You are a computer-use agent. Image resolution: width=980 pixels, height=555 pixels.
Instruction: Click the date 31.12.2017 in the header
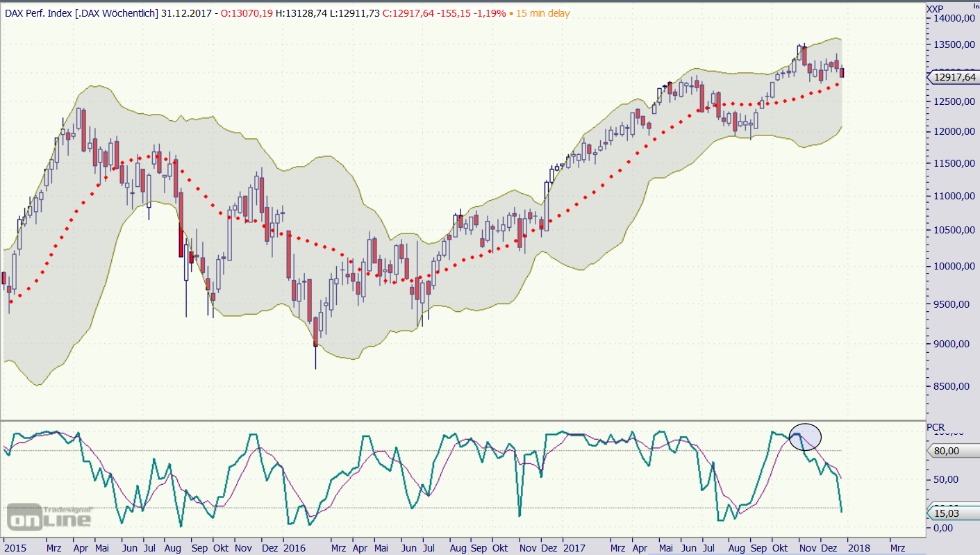(x=187, y=13)
